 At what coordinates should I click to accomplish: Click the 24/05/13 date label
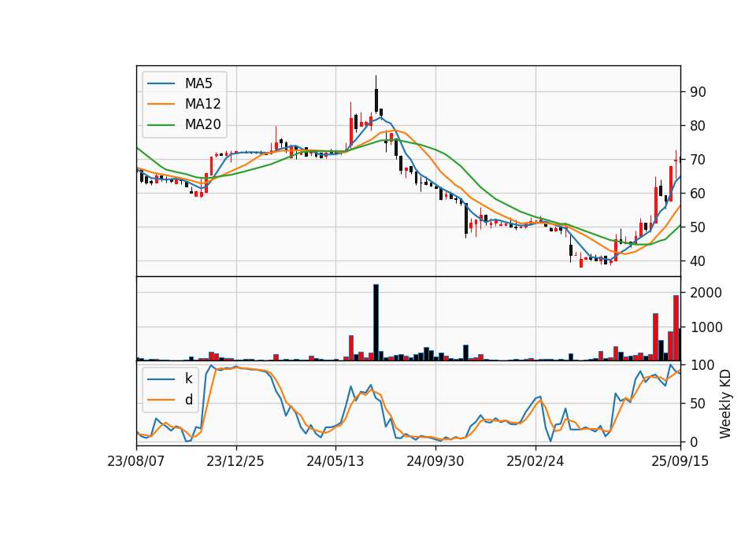point(335,461)
